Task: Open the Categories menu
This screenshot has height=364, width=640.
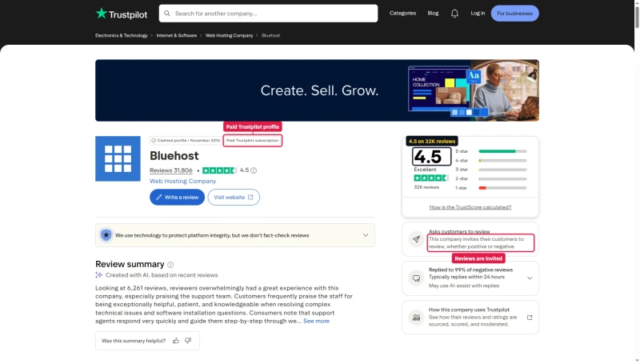Action: [402, 14]
